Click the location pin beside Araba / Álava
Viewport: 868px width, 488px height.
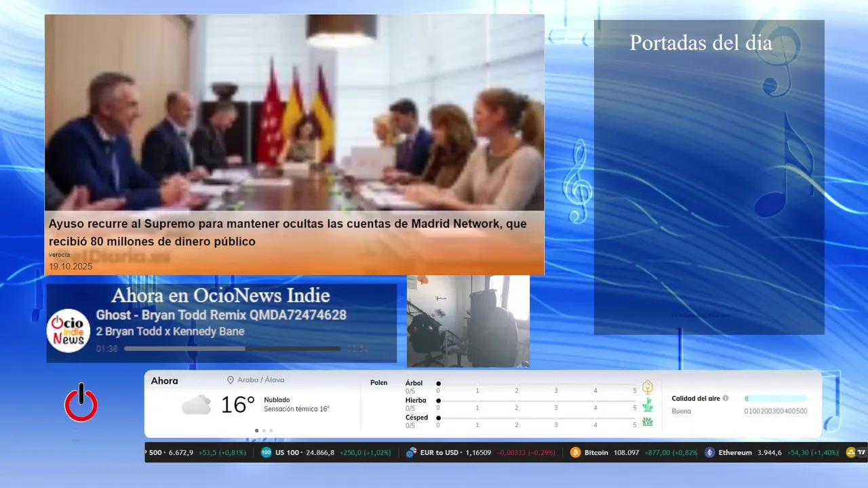(231, 380)
